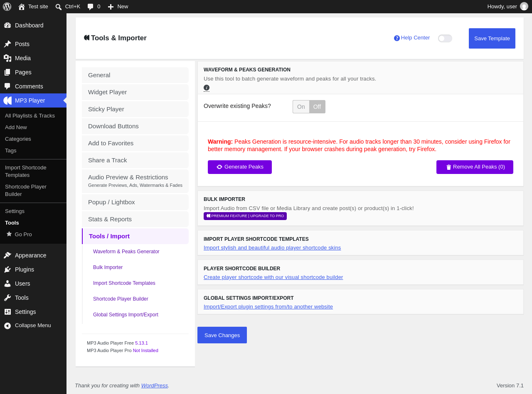Set Overwrite existing Peaks to Off
Image resolution: width=532 pixels, height=394 pixels.
[x=317, y=107]
